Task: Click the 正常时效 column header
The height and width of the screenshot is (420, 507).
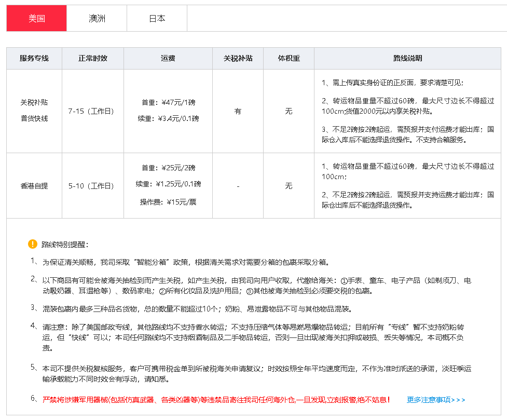Action: [93, 59]
